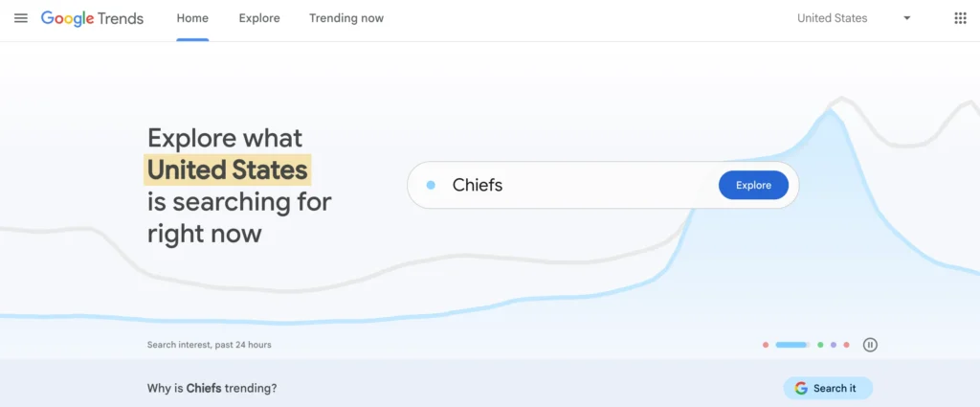980x407 pixels.
Task: Click the highlighted United States heading text
Action: (228, 170)
